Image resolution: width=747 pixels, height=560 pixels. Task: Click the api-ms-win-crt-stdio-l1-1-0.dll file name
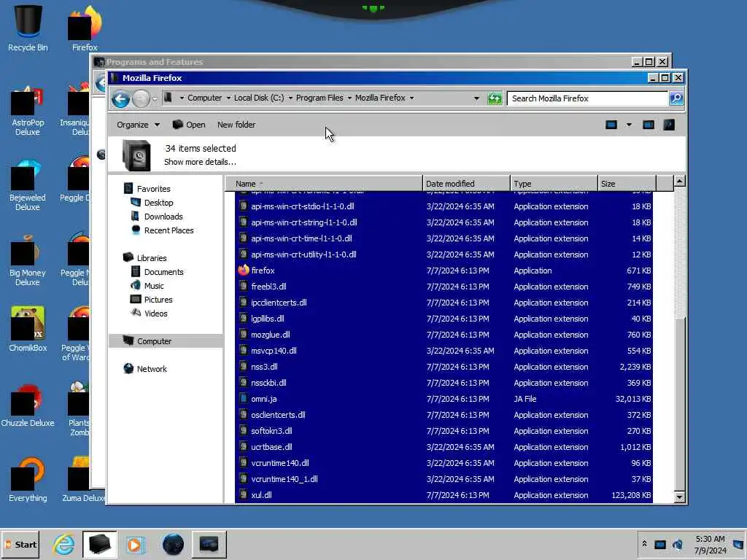[303, 206]
